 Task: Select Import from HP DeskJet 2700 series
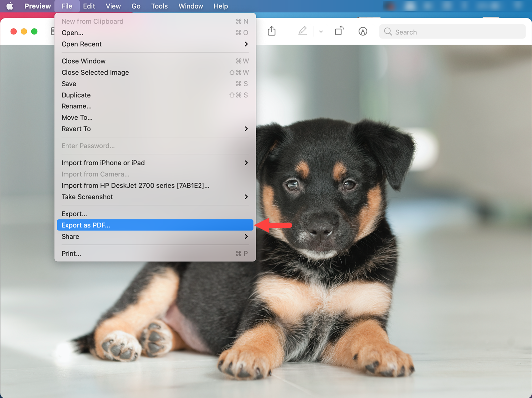(x=135, y=185)
